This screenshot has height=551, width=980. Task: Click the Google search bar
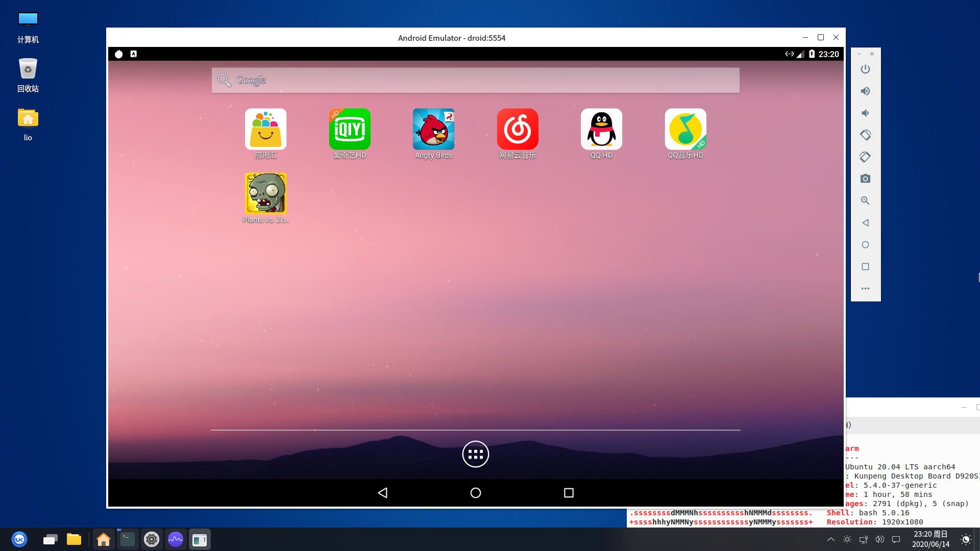[x=475, y=80]
